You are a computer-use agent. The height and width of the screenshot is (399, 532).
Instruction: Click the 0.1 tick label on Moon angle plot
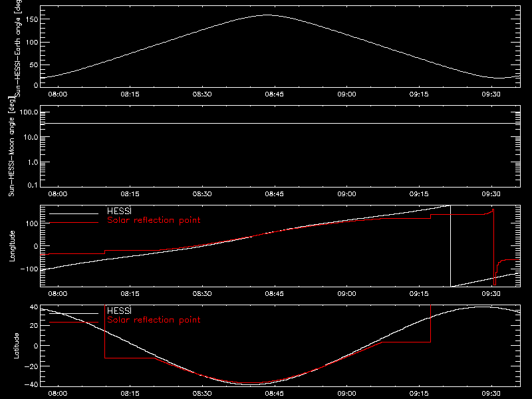32,185
